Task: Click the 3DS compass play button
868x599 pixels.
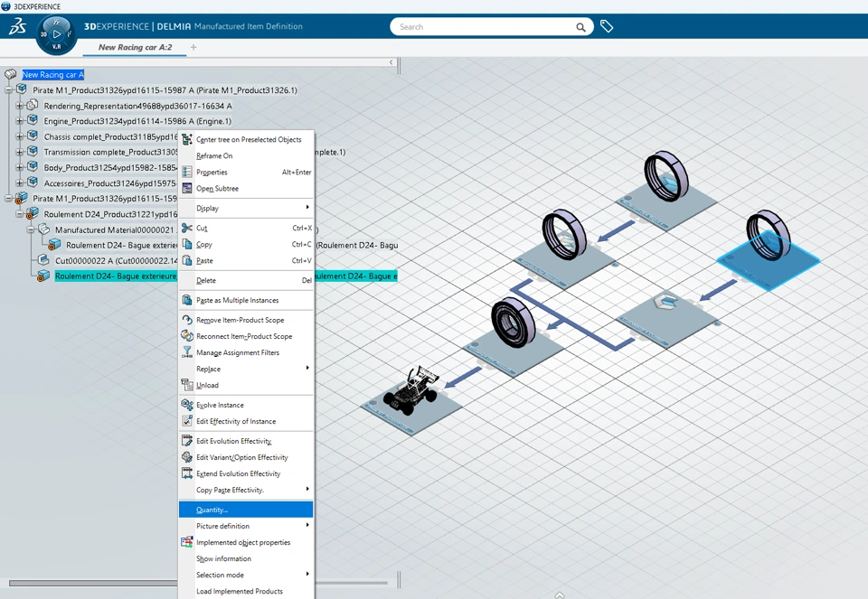Action: click(56, 34)
